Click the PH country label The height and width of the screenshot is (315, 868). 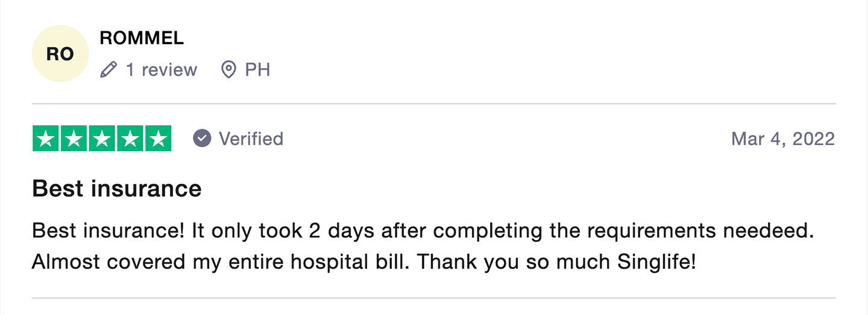(x=257, y=70)
